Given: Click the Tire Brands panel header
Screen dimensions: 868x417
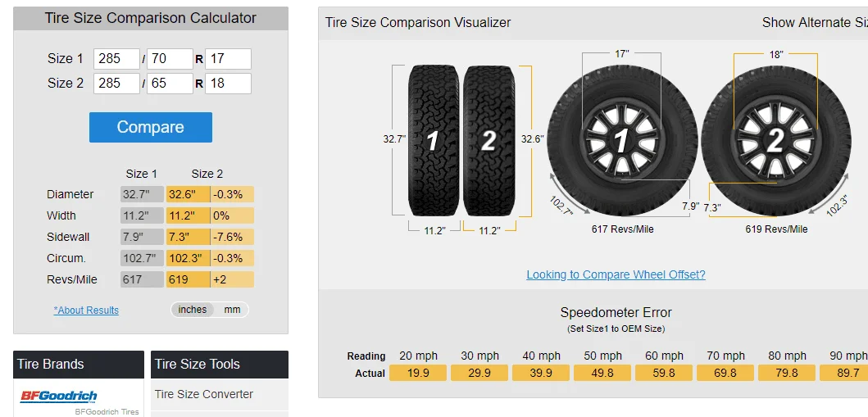Looking at the screenshot, I should [79, 364].
